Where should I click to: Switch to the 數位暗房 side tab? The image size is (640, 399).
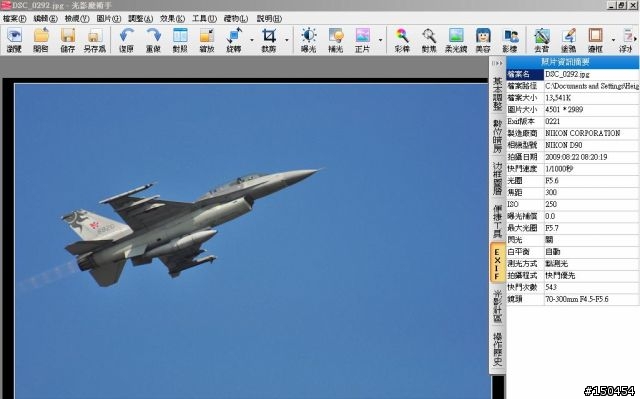coord(497,137)
